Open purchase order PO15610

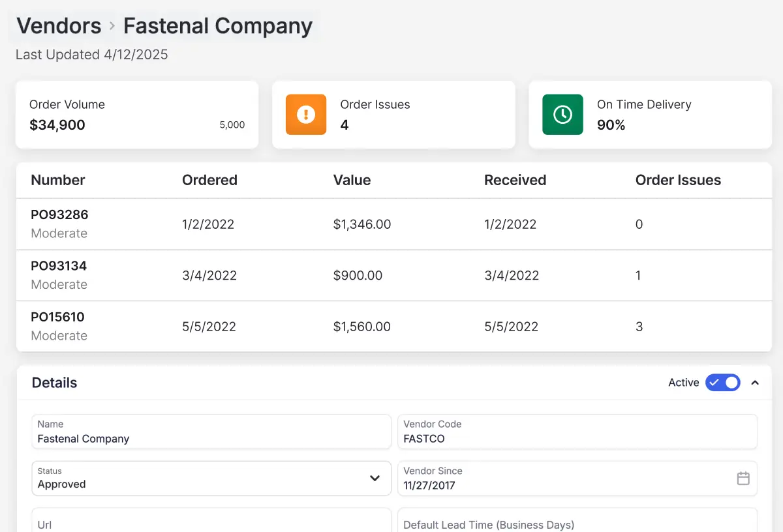(57, 317)
